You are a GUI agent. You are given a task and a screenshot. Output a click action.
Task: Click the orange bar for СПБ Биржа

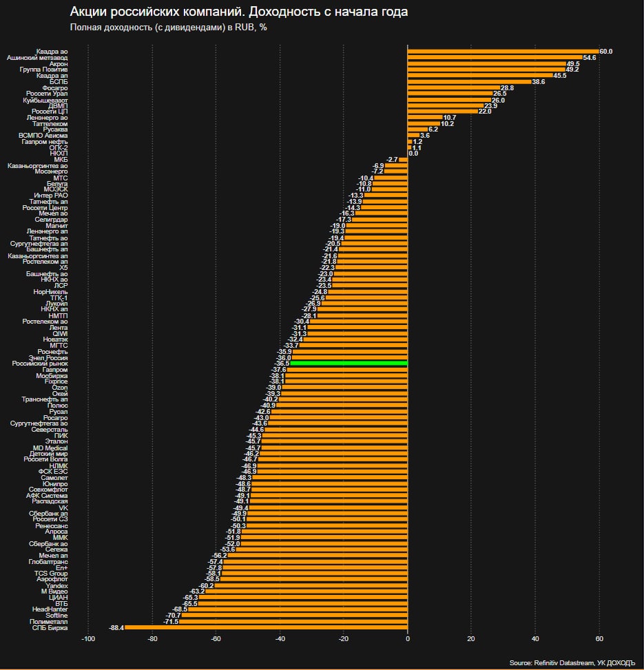[x=267, y=628]
